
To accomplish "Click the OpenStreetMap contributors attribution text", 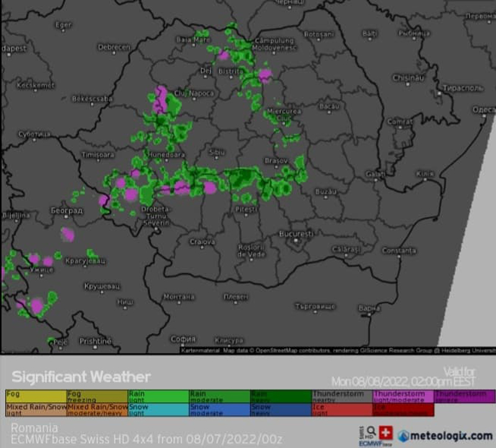I will 290,351.
